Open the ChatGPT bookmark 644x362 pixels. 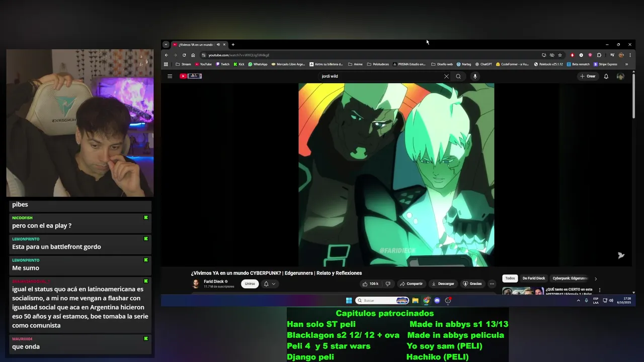(x=484, y=64)
